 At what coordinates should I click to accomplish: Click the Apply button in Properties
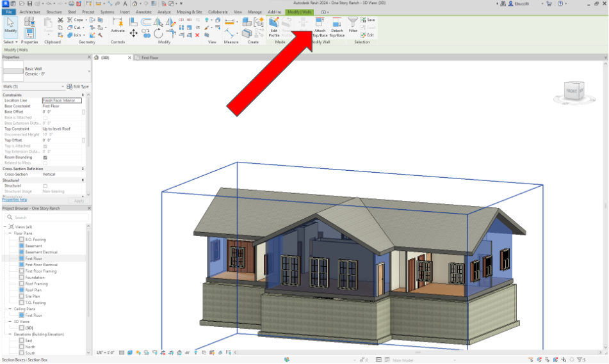click(79, 201)
